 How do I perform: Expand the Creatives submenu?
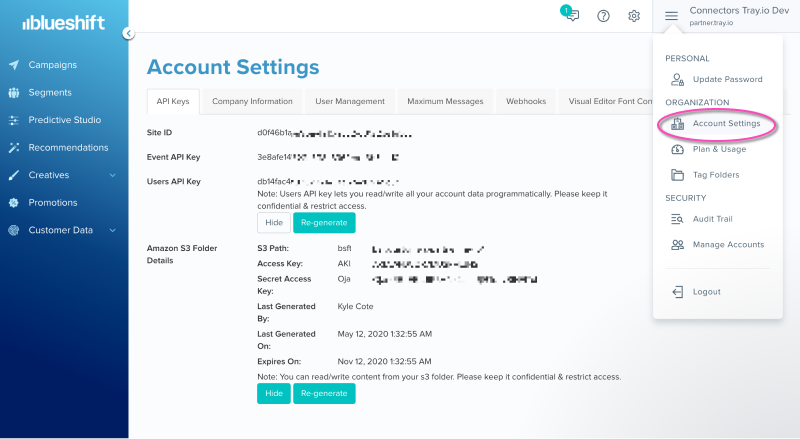[x=112, y=175]
